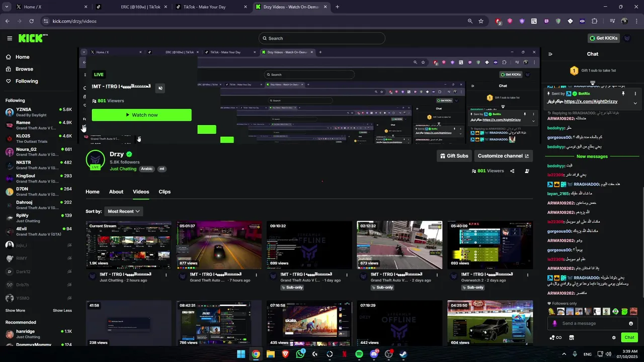Screen dimensions: 644x362
Task: Expand the pinned BotRix message chevron
Action: point(635,103)
